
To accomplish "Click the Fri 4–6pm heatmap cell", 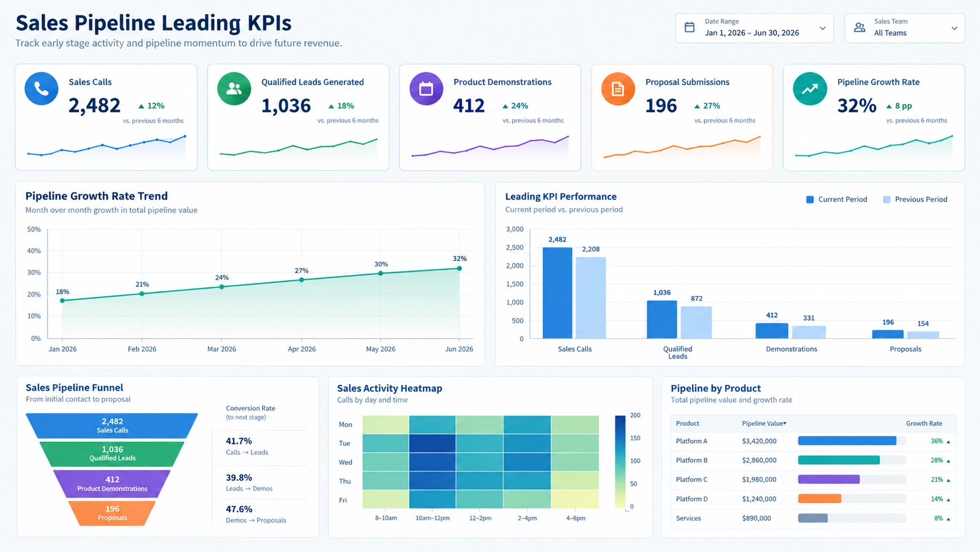I will 575,499.
